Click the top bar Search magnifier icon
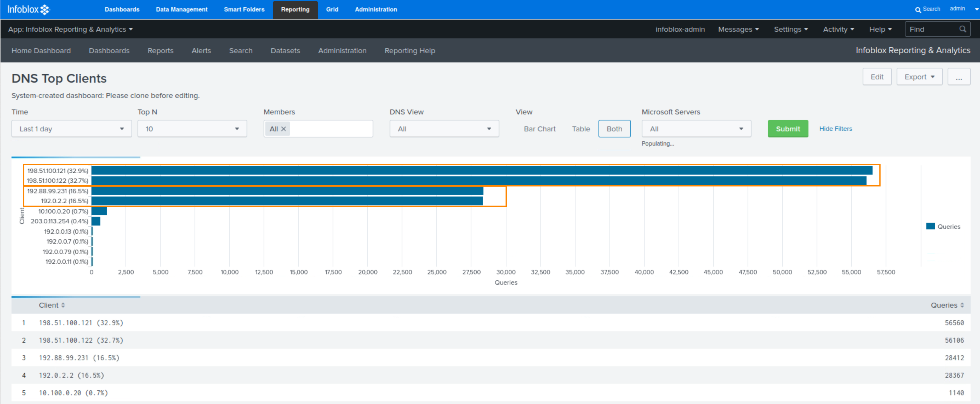The width and height of the screenshot is (980, 404). 918,10
